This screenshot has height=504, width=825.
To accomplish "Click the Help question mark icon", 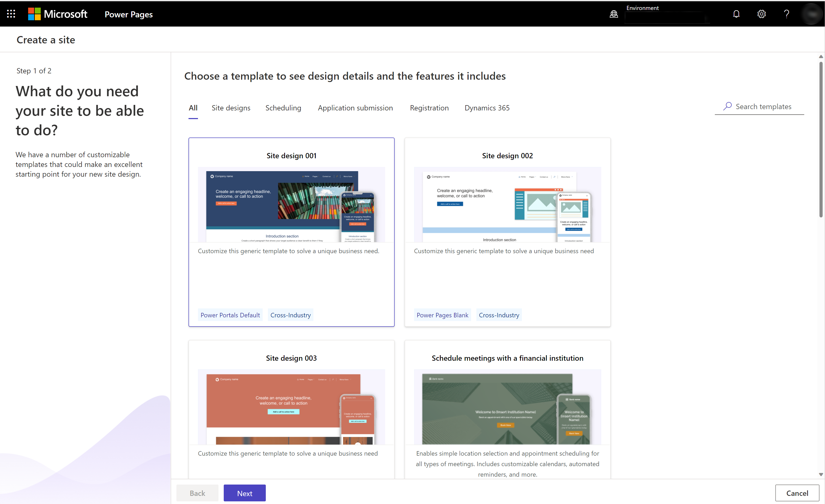I will [787, 14].
